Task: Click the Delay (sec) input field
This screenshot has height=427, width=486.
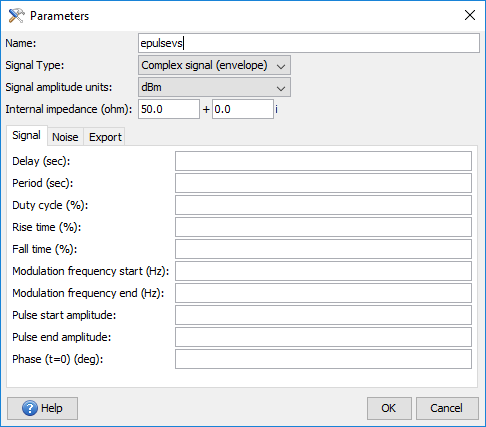Action: pos(323,161)
